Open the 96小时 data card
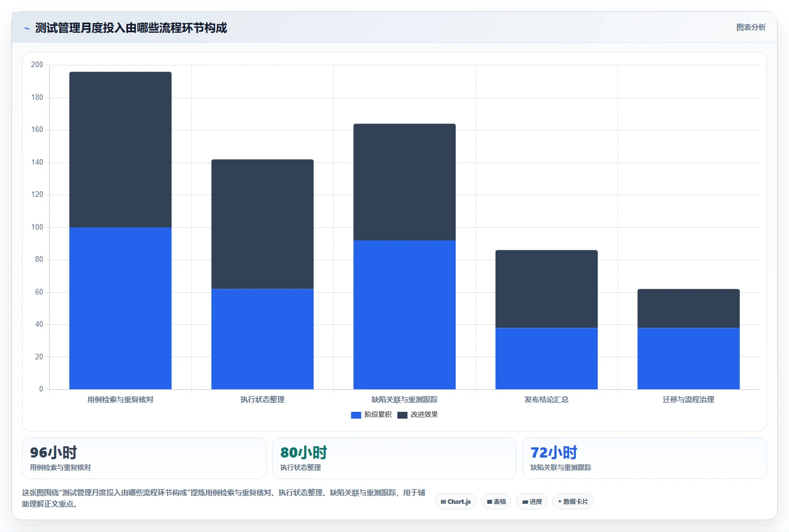 click(144, 458)
